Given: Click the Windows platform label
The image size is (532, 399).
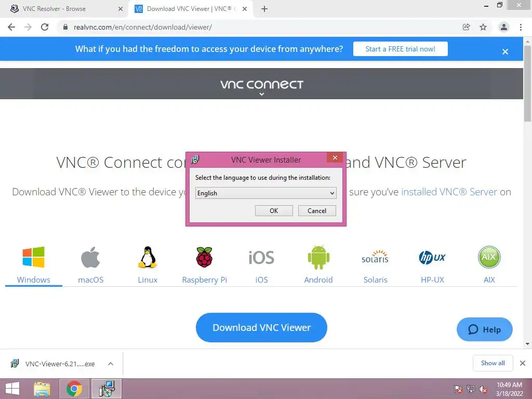Looking at the screenshot, I should [x=34, y=280].
